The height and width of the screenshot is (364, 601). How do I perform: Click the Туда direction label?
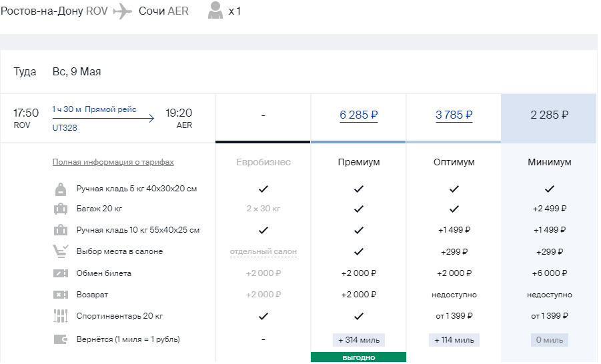[25, 71]
